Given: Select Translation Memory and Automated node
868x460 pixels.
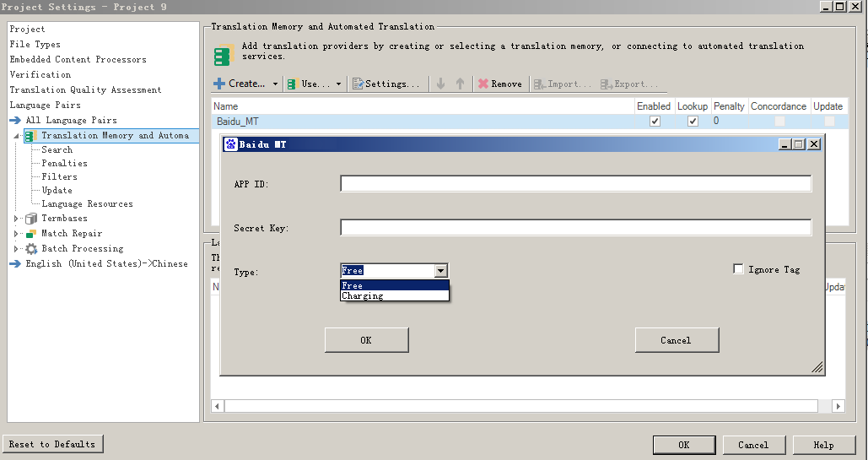Looking at the screenshot, I should (x=115, y=135).
